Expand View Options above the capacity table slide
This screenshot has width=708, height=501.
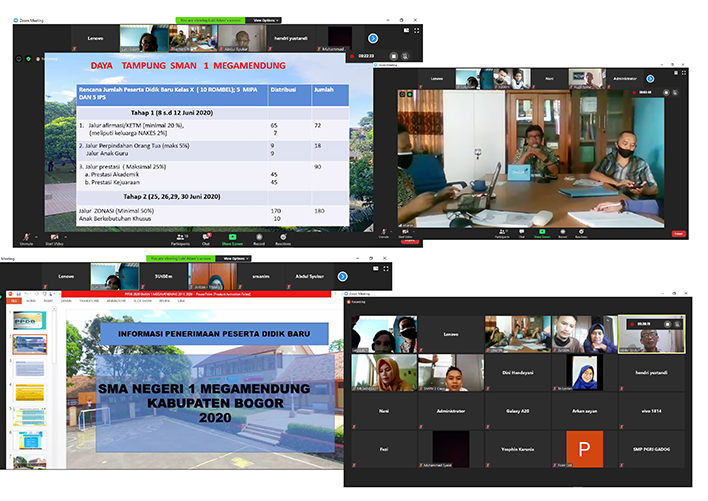coord(266,19)
